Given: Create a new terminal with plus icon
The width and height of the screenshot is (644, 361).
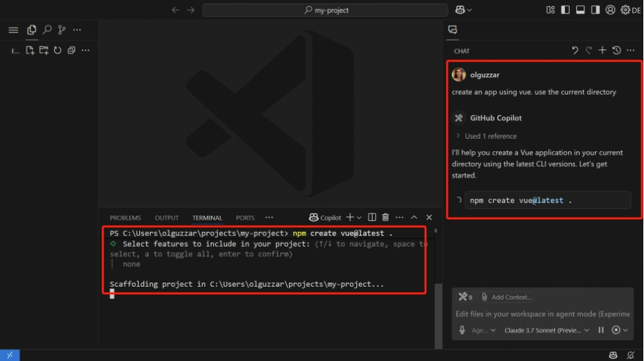Looking at the screenshot, I should tap(350, 218).
